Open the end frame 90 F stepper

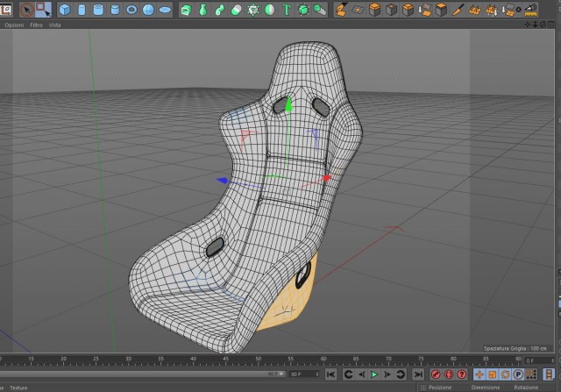(x=317, y=374)
